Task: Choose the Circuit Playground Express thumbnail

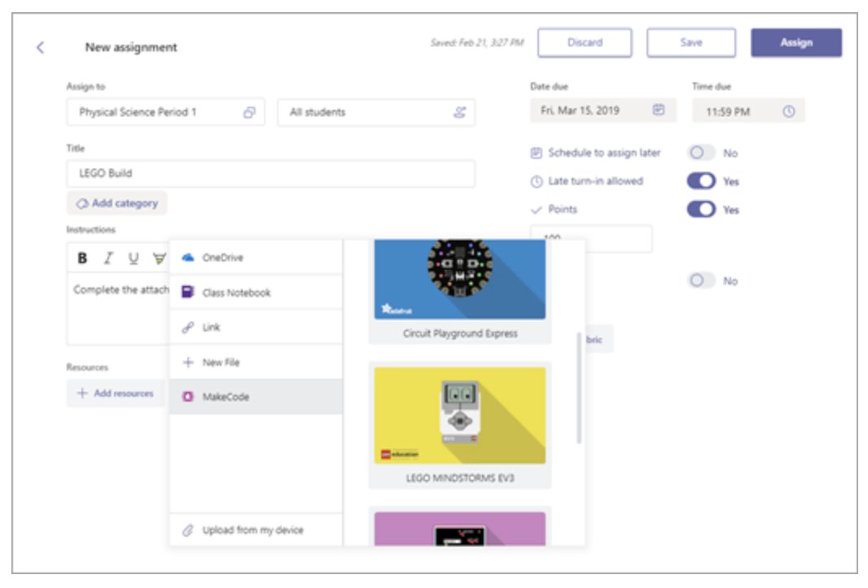Action: click(460, 279)
